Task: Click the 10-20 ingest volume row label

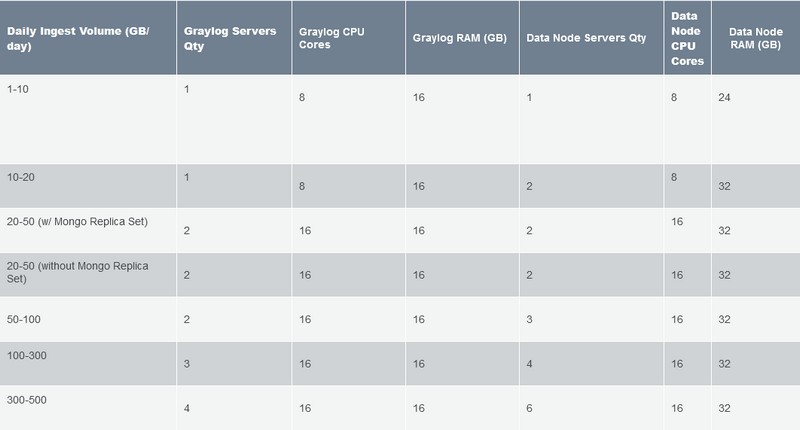Action: point(23,174)
